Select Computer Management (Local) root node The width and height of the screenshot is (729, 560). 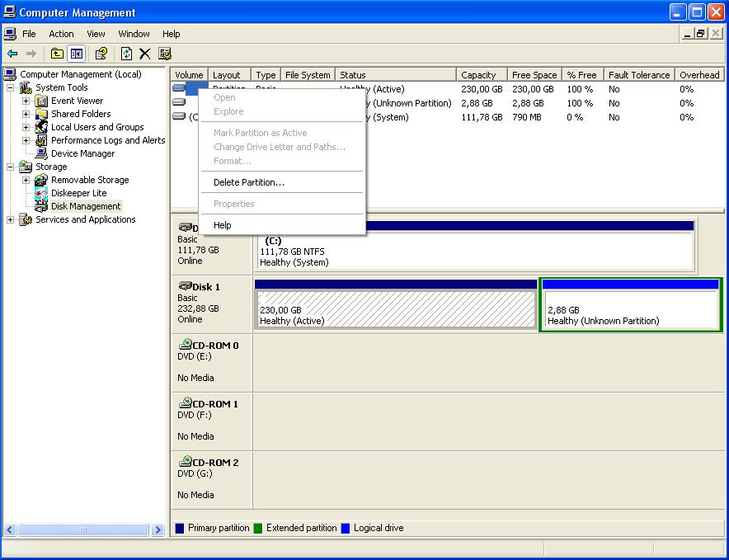click(x=81, y=74)
